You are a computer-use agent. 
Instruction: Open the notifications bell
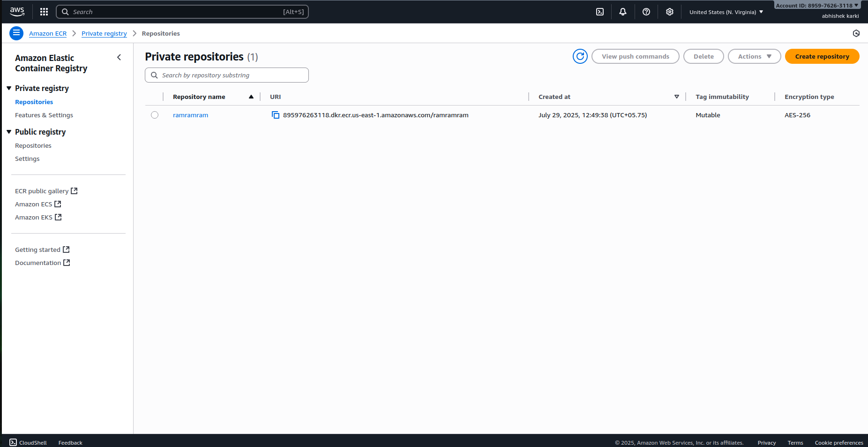[623, 12]
